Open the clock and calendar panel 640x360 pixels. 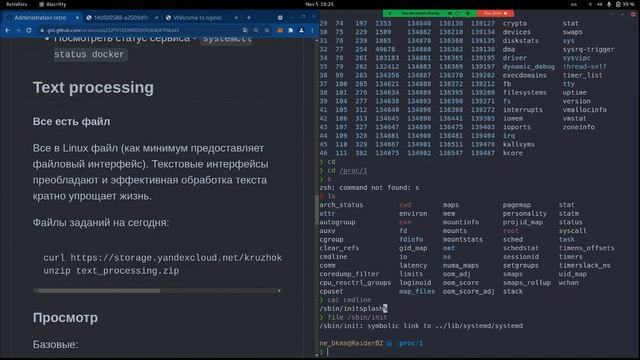319,4
